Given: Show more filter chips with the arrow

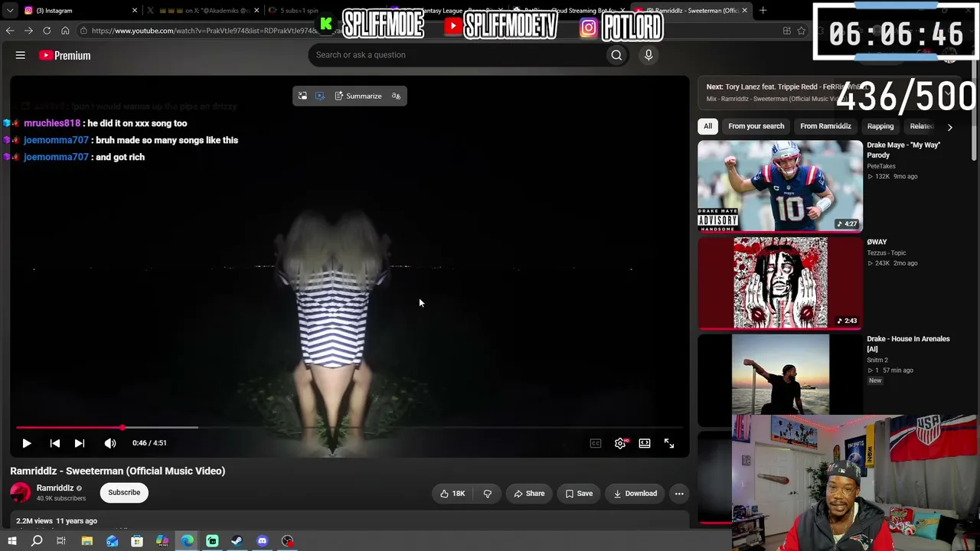Looking at the screenshot, I should coord(950,127).
